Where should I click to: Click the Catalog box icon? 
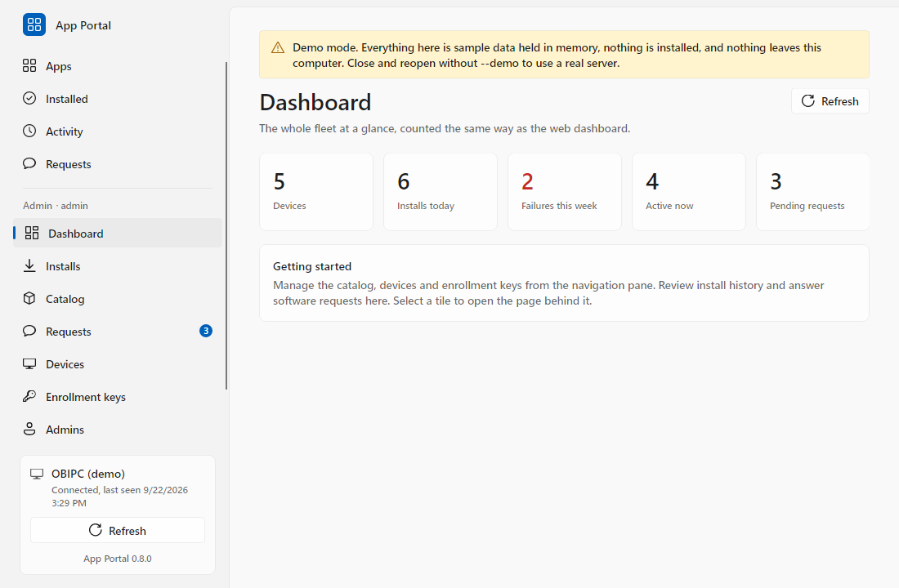[x=29, y=298]
